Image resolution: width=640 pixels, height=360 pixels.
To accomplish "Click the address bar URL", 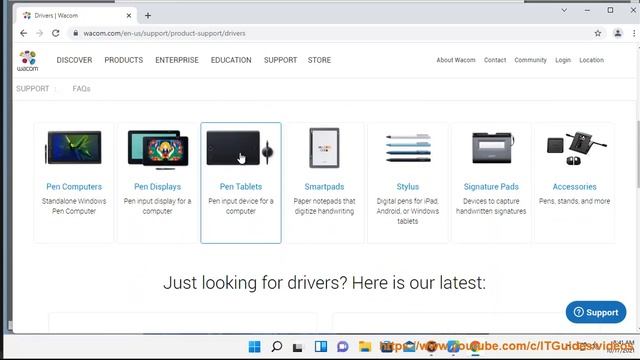I will pyautogui.click(x=164, y=33).
